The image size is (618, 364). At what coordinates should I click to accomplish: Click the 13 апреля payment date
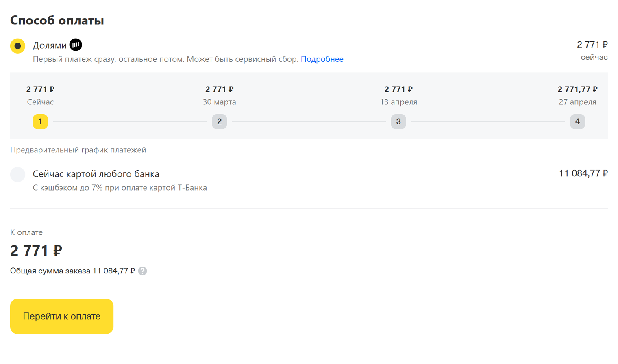398,102
